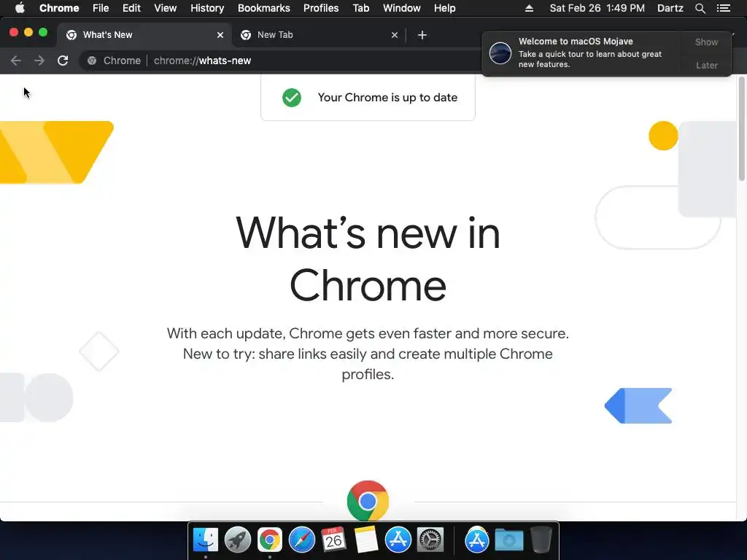Screen dimensions: 747x560
Task: Open Notes from the Dock
Action: pyautogui.click(x=366, y=540)
